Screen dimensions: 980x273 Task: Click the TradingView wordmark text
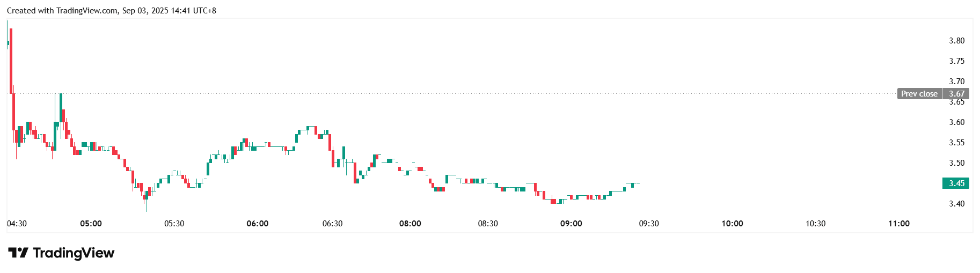(x=74, y=253)
